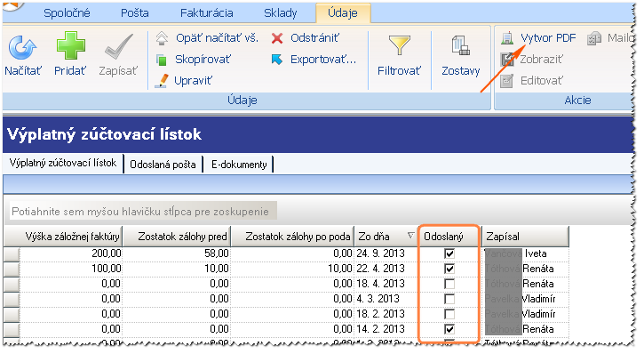The width and height of the screenshot is (644, 354).
Task: Click Editovať action
Action: (531, 81)
